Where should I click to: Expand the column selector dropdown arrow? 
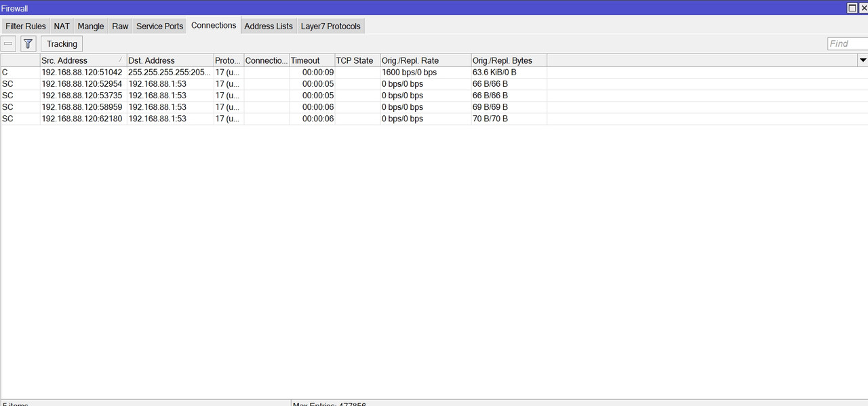pyautogui.click(x=863, y=60)
